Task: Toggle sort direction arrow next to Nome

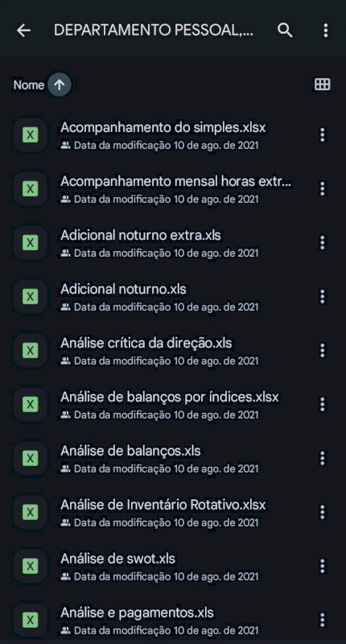Action: pos(59,85)
